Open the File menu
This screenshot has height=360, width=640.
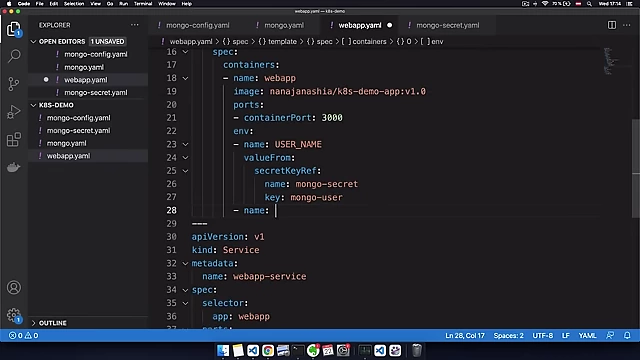40,4
